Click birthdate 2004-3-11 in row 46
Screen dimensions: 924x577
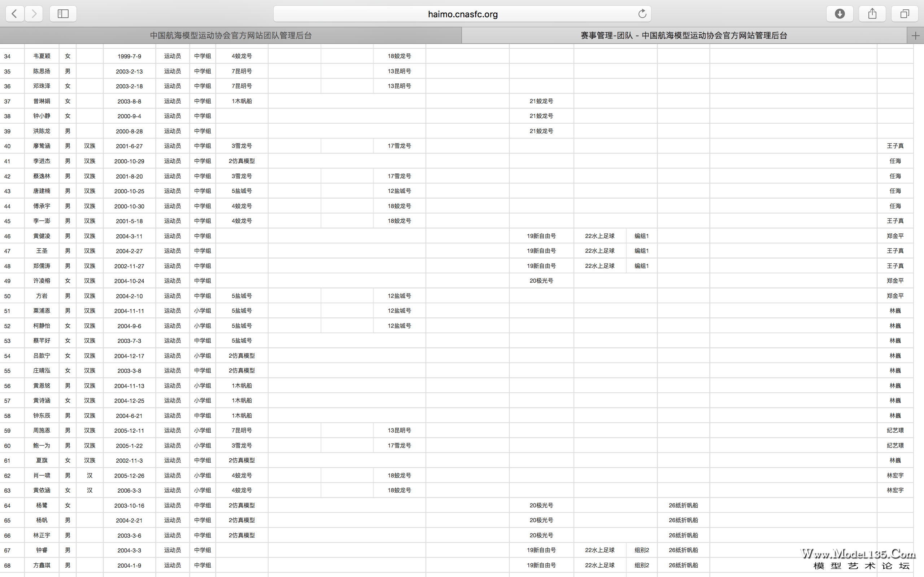click(x=129, y=236)
